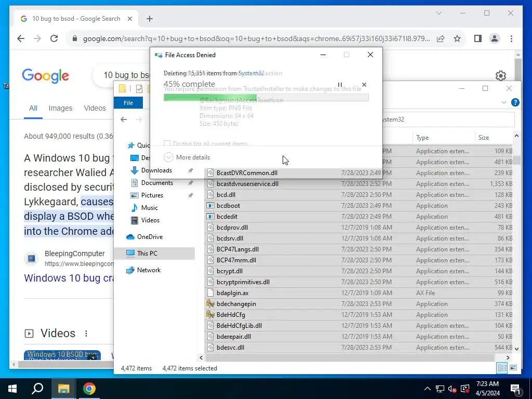Click the vertical scroll-down arrow in Explorer
Screen dimensions: 532x399
point(516,349)
